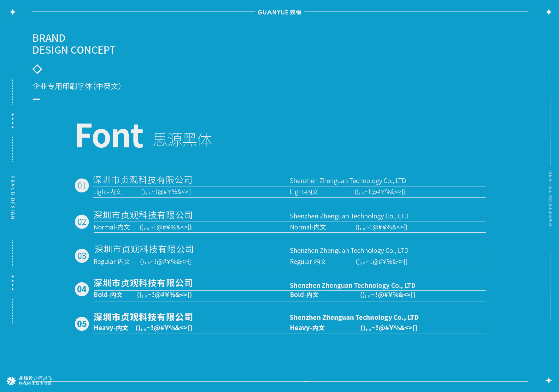Click the Heavy-weight English Shenzhen Zhenguan Technology line
The image size is (559, 392).
pyautogui.click(x=354, y=318)
